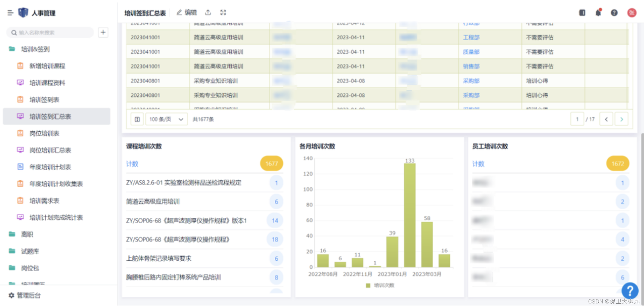This screenshot has height=307, width=644.
Task: Click the 培训心得 cell in first 采购部 row
Action: (537, 81)
